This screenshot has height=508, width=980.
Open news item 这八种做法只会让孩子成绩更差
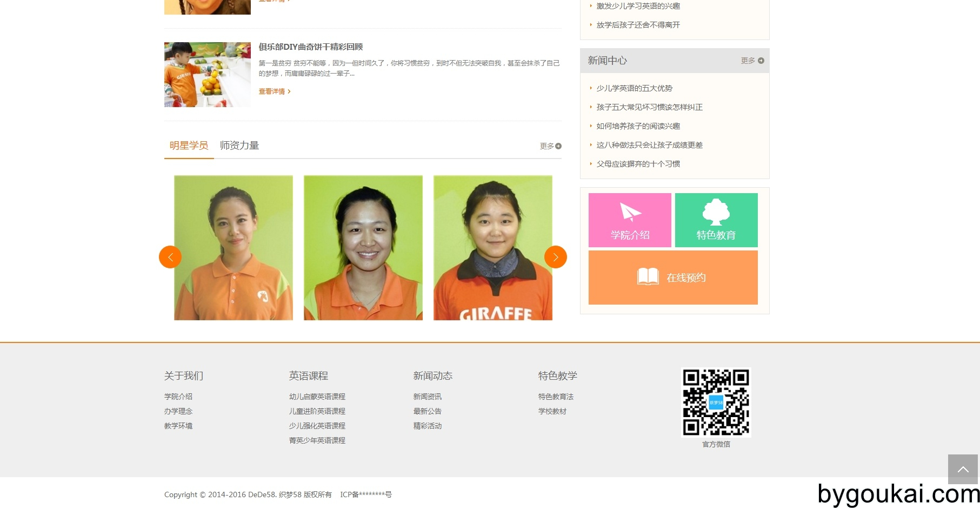click(650, 145)
